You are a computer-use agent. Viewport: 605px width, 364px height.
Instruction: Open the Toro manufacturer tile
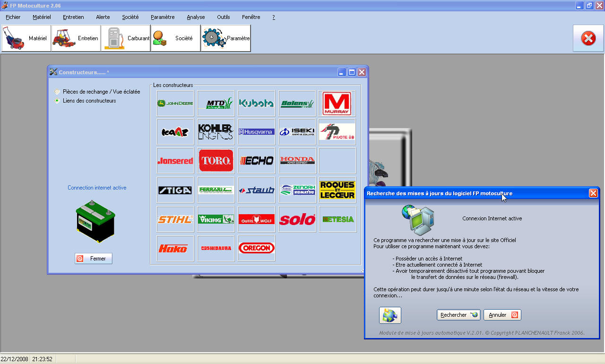pyautogui.click(x=216, y=161)
